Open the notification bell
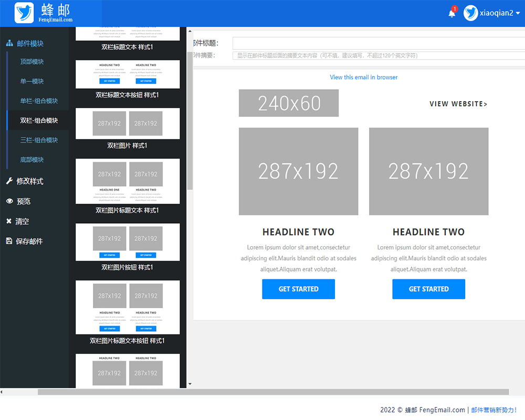The width and height of the screenshot is (525, 420). (452, 13)
